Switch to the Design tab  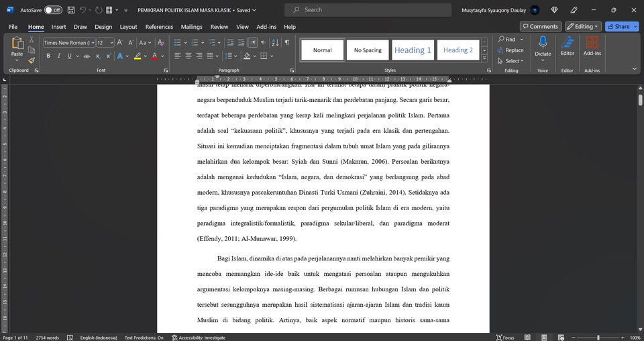103,27
